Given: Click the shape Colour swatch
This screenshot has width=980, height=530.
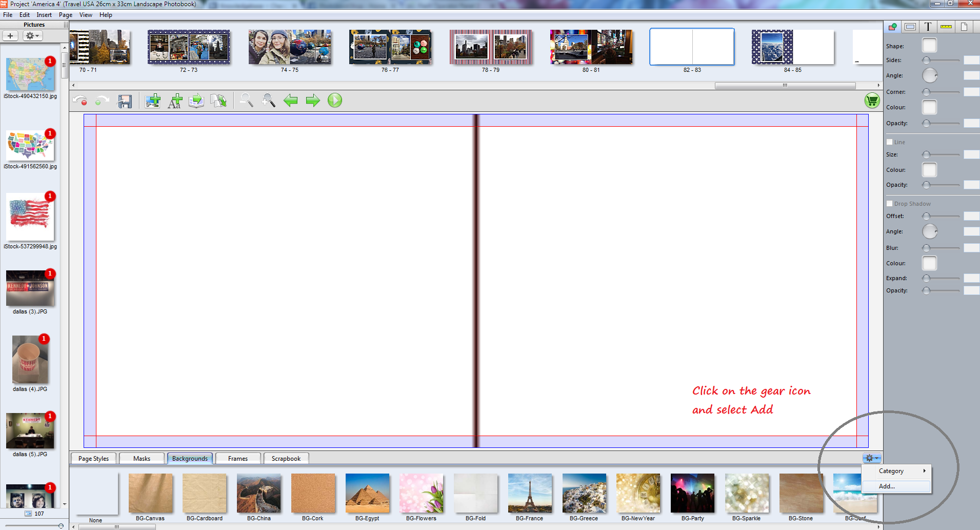Looking at the screenshot, I should click(929, 107).
